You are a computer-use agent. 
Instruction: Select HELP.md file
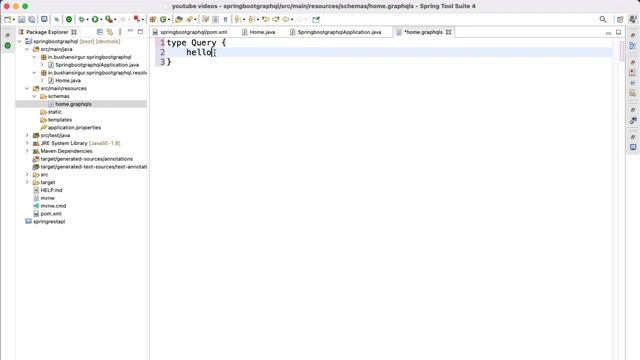coord(51,190)
